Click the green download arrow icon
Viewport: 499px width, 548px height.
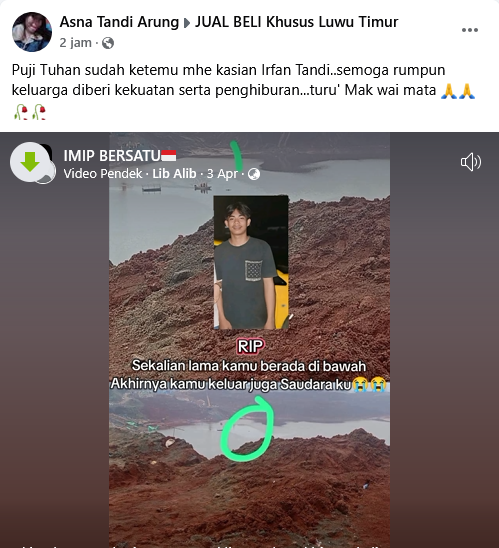click(30, 162)
